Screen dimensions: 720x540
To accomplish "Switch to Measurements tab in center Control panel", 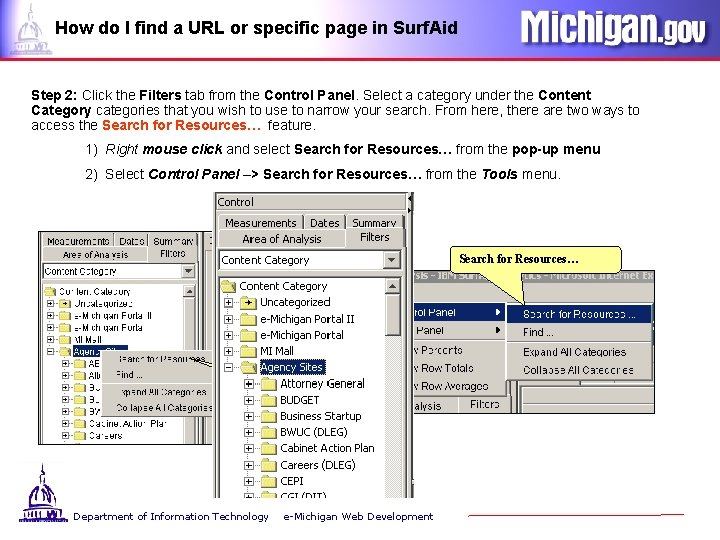I will 260,223.
